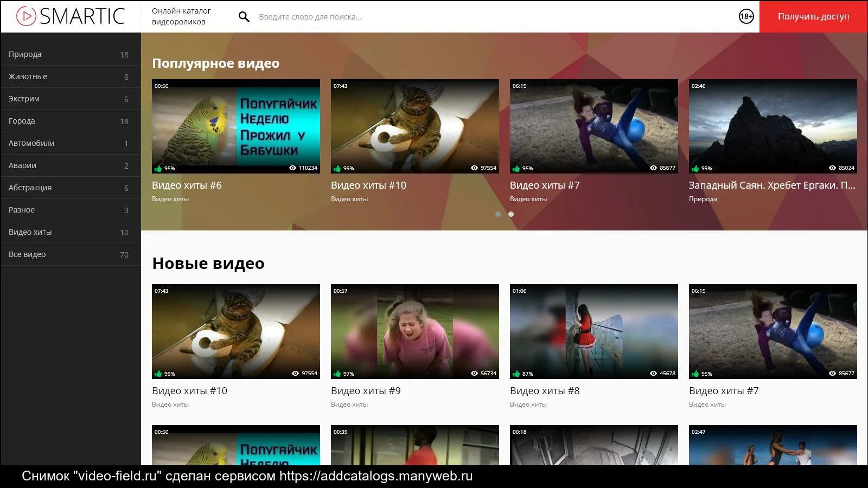The height and width of the screenshot is (488, 868).
Task: Open the Животные category in sidebar
Action: point(71,76)
